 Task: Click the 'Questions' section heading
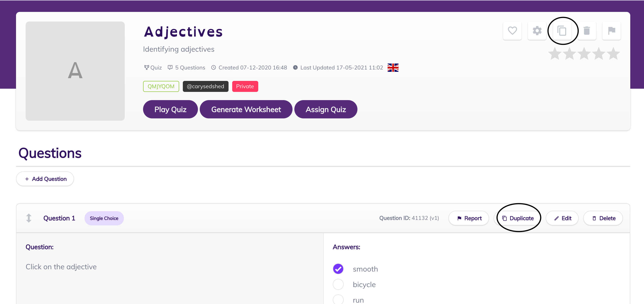50,153
